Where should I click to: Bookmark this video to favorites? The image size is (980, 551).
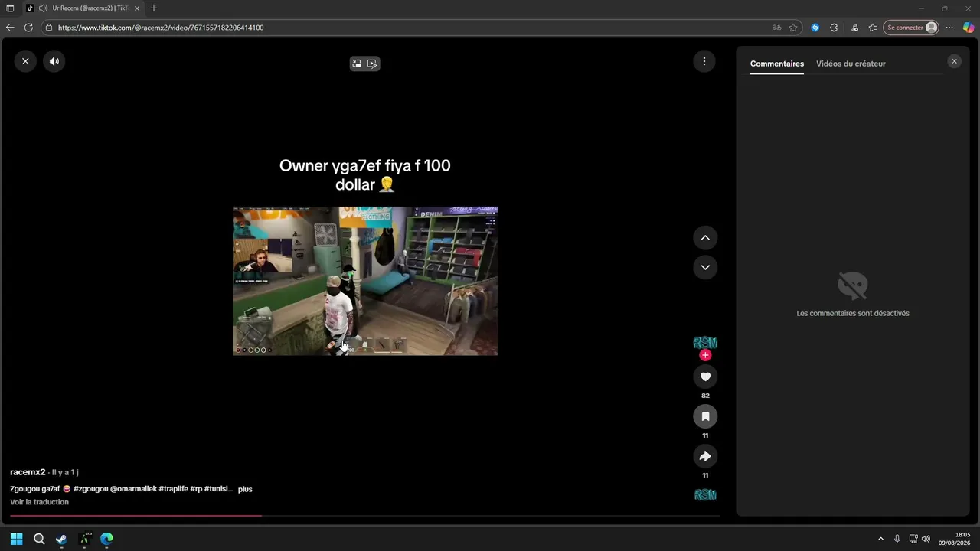click(705, 416)
